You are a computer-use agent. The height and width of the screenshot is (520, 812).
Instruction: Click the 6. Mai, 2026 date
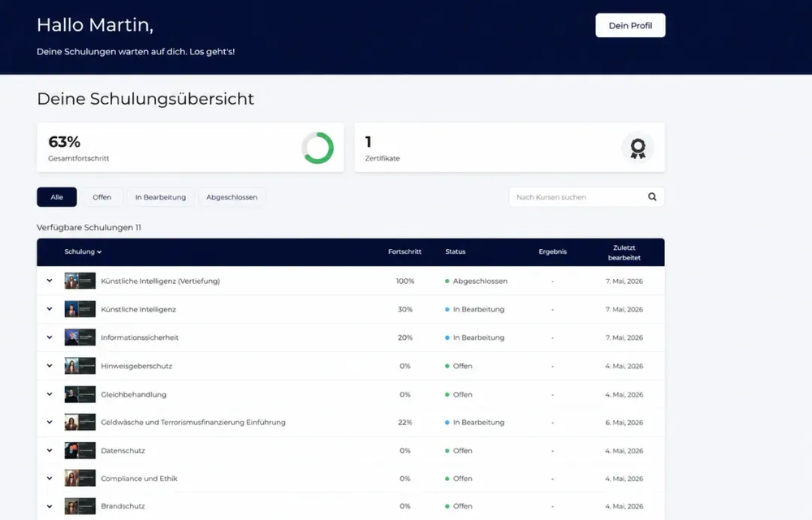[624, 422]
